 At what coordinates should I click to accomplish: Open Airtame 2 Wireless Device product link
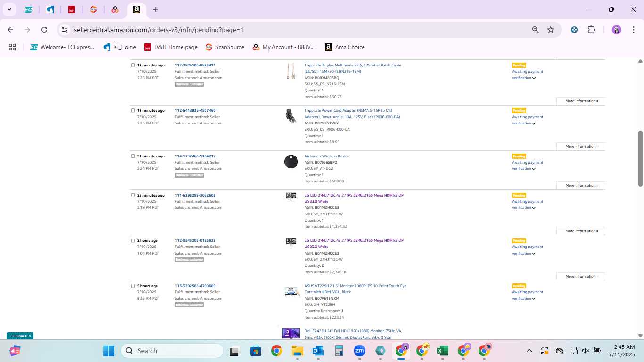tap(327, 156)
